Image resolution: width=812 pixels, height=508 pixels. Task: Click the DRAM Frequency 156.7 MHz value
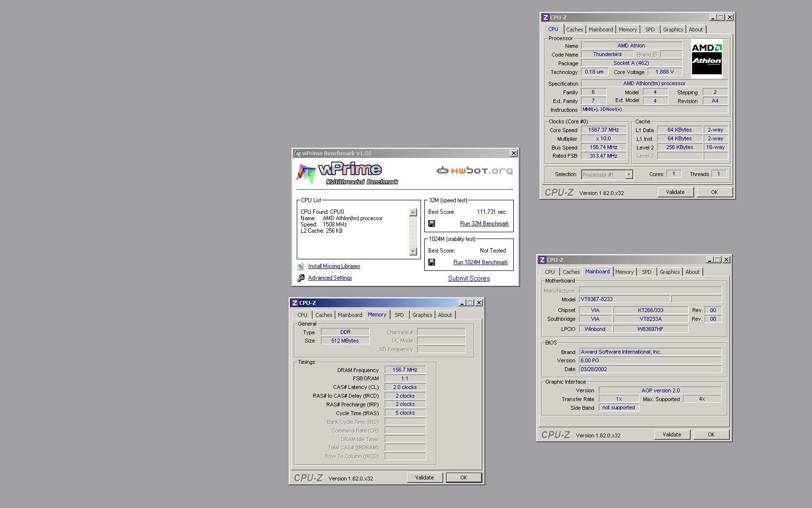click(405, 370)
